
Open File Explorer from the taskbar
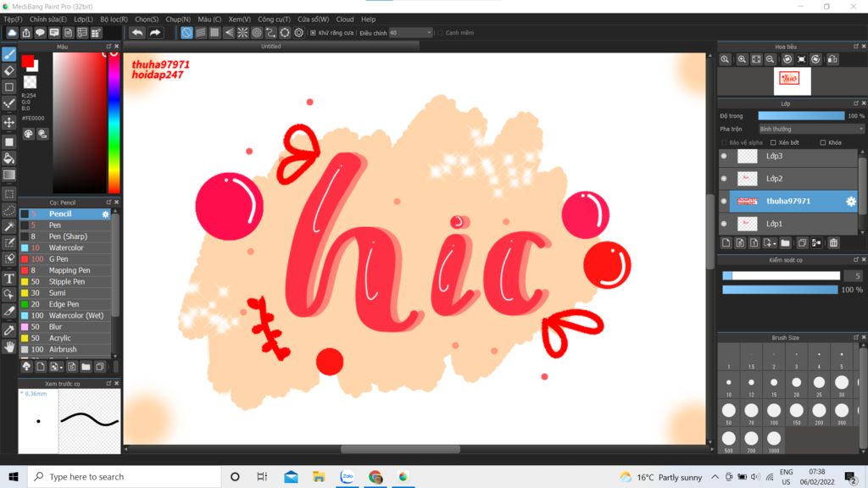[319, 477]
